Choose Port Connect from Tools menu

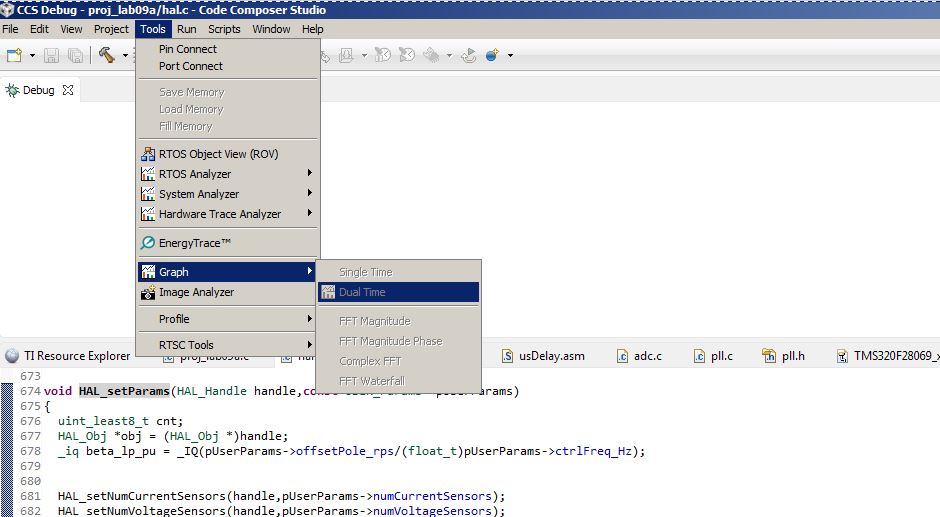coord(228,66)
